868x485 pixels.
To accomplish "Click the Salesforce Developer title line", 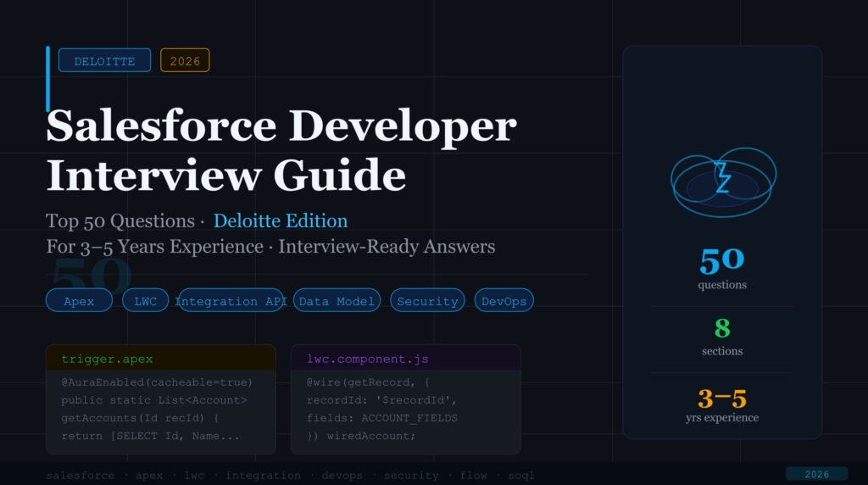I will [x=281, y=126].
